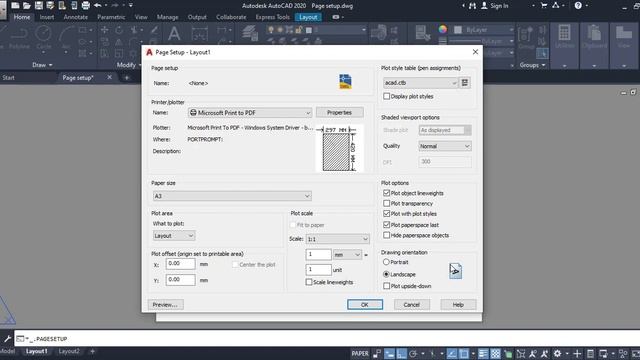Click the Sign In user icon
Image resolution: width=640 pixels, height=360 pixels.
(484, 6)
